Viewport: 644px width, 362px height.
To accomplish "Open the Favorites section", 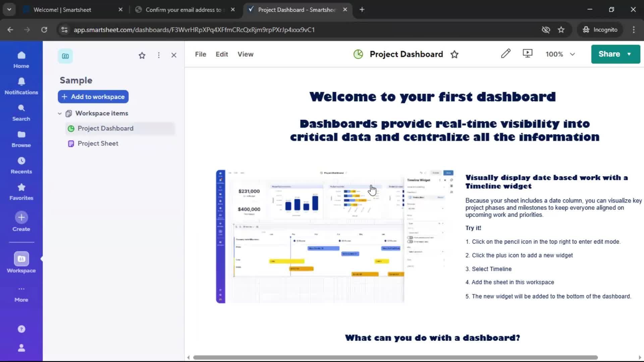I will click(21, 191).
